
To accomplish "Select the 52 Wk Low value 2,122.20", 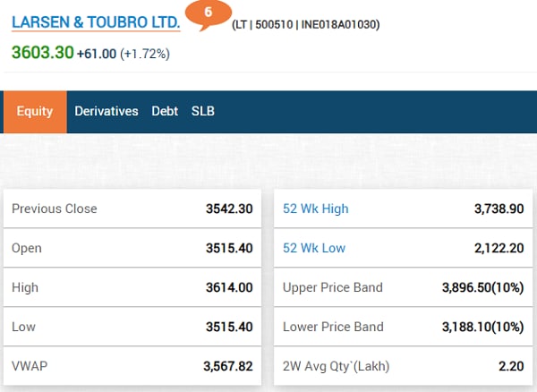I will pos(499,248).
